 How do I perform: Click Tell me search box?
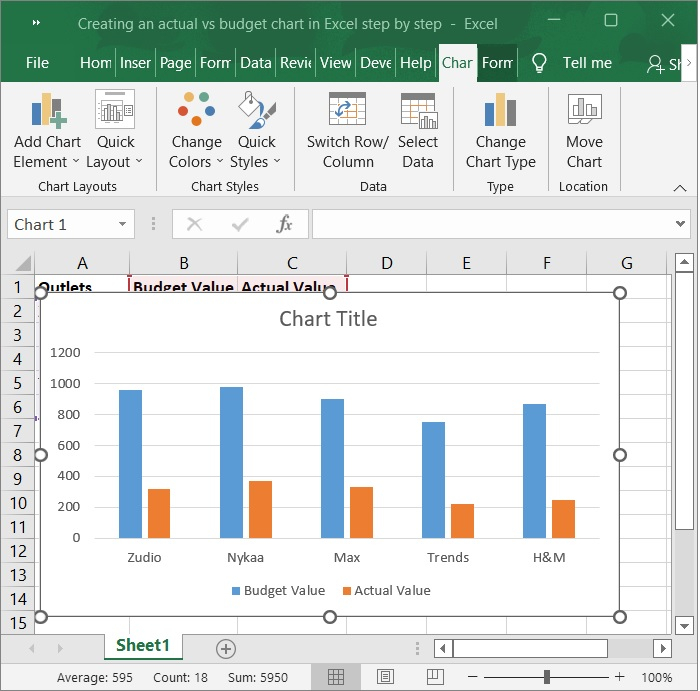coord(586,62)
